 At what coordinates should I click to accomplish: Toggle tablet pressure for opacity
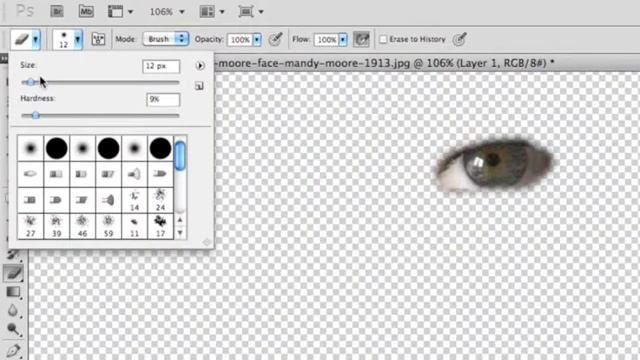[276, 39]
